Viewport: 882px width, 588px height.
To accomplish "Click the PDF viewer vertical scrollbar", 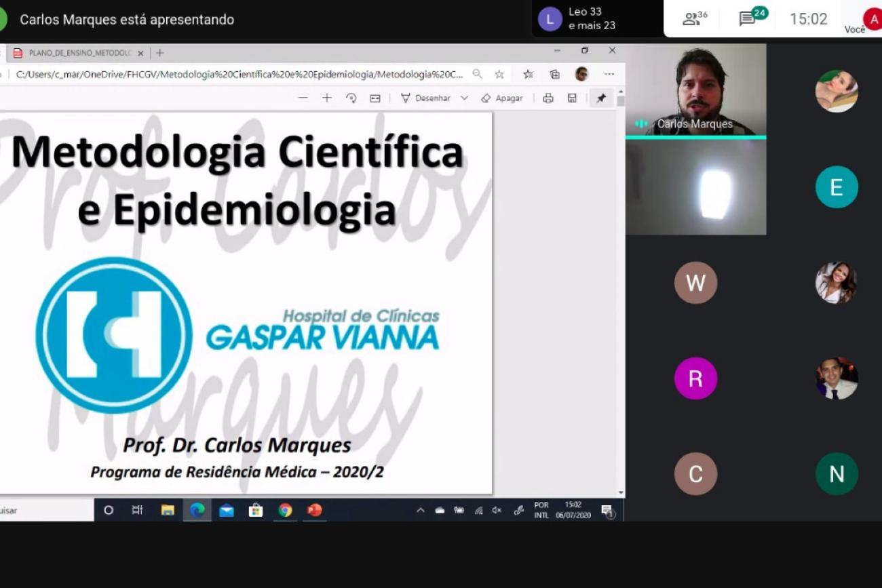I will 620,292.
